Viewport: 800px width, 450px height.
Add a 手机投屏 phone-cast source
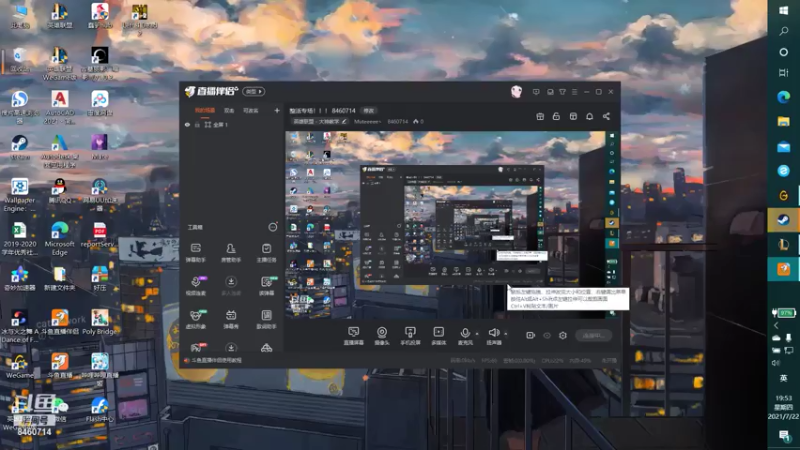(x=410, y=336)
